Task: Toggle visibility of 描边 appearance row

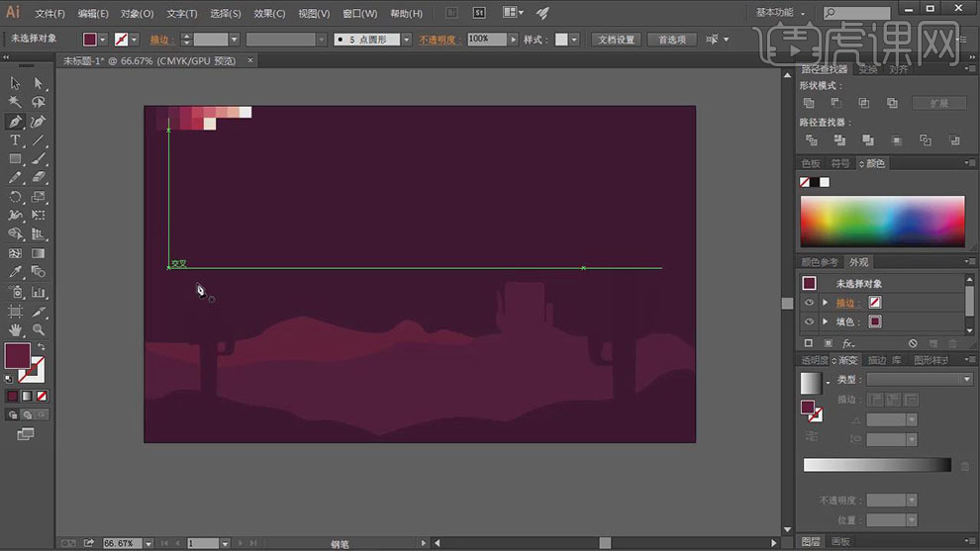Action: click(809, 303)
